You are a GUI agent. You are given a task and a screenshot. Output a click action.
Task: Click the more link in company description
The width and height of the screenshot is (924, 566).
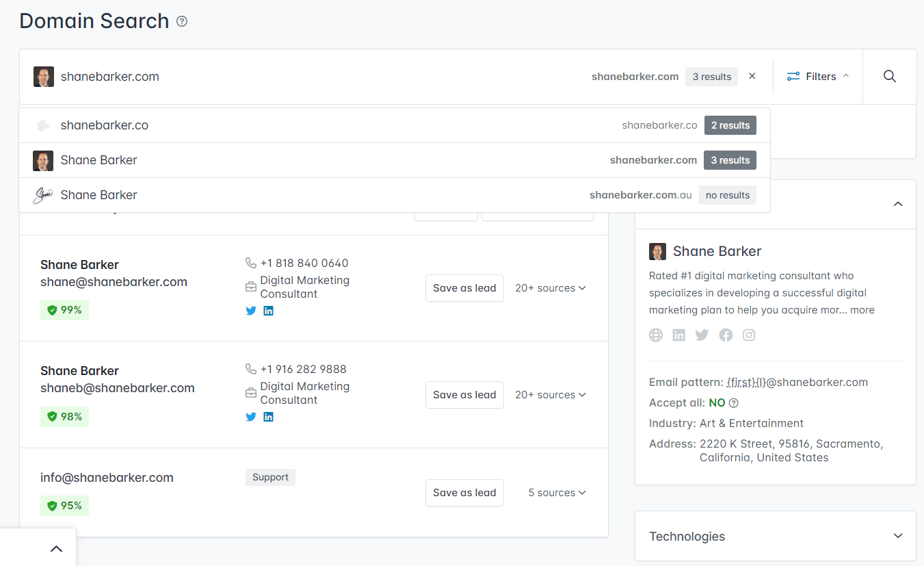862,310
